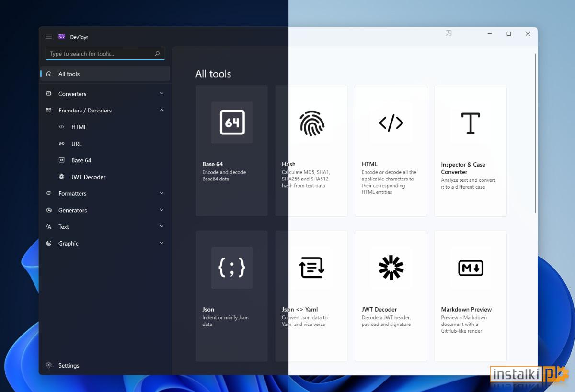Click the braces icon on Json card
575x392 pixels.
point(232,268)
